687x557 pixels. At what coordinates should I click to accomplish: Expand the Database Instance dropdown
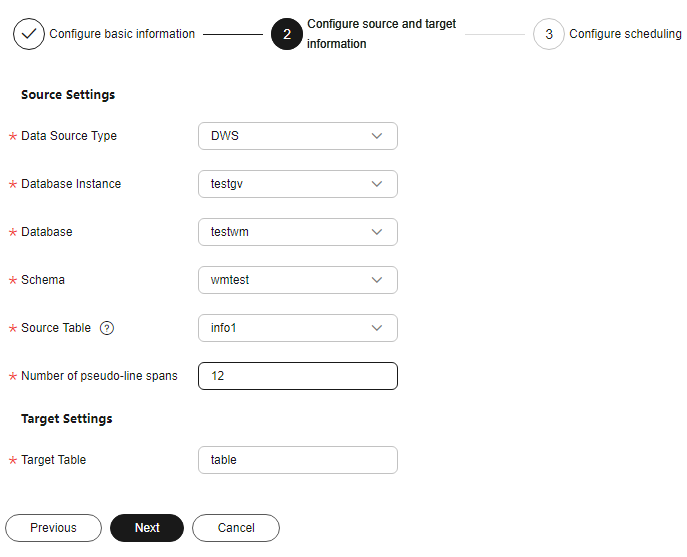pyautogui.click(x=297, y=184)
